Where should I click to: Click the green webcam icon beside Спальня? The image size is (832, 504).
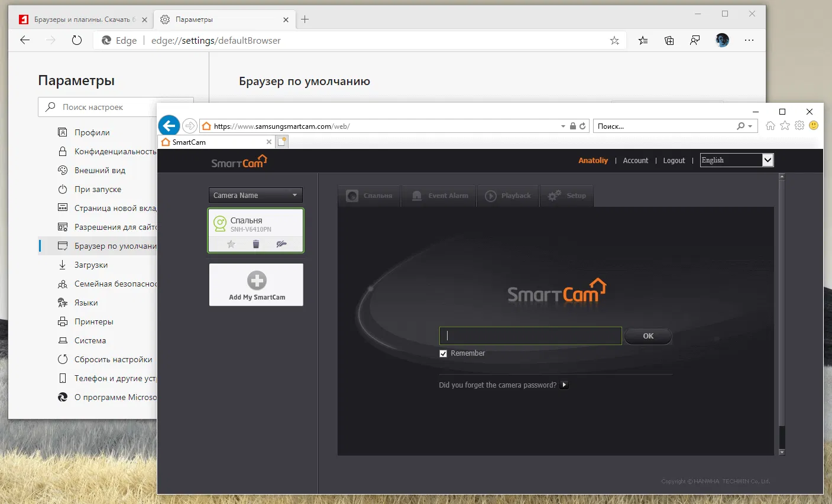[220, 223]
